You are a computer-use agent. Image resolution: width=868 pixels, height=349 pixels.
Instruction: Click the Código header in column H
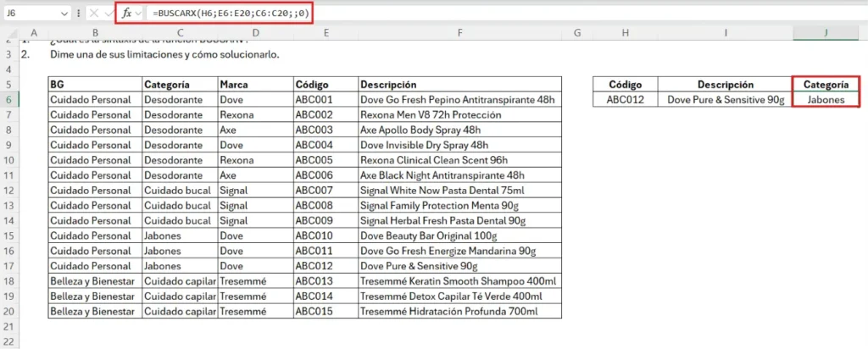tap(625, 85)
